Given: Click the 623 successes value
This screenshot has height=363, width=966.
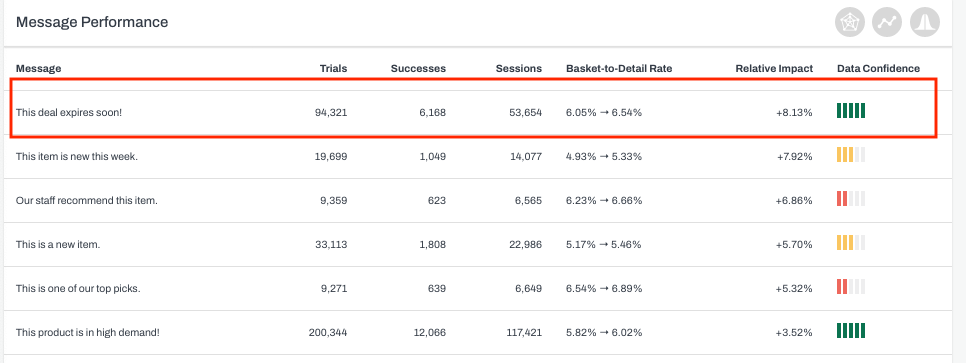Looking at the screenshot, I should (x=438, y=201).
